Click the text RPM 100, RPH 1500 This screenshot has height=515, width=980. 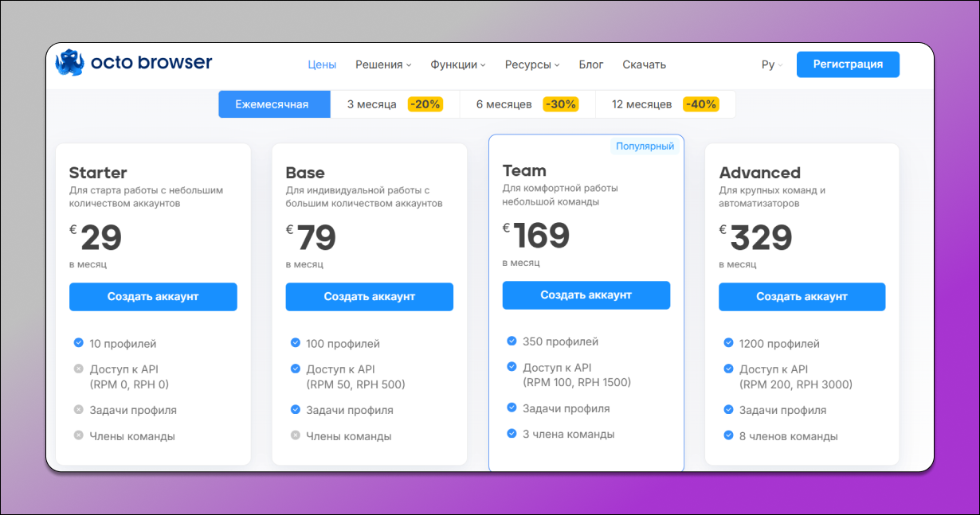[x=577, y=382]
